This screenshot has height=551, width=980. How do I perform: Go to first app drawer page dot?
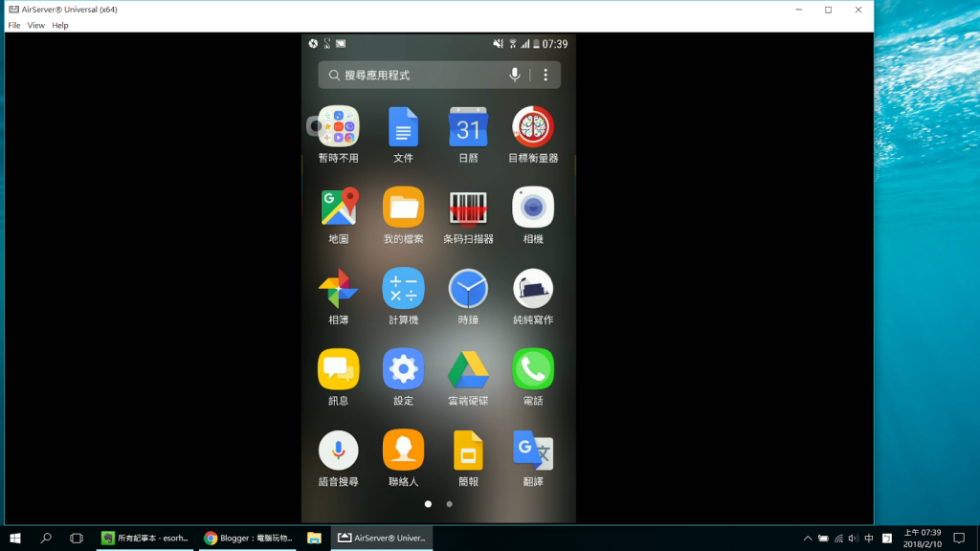(x=428, y=504)
